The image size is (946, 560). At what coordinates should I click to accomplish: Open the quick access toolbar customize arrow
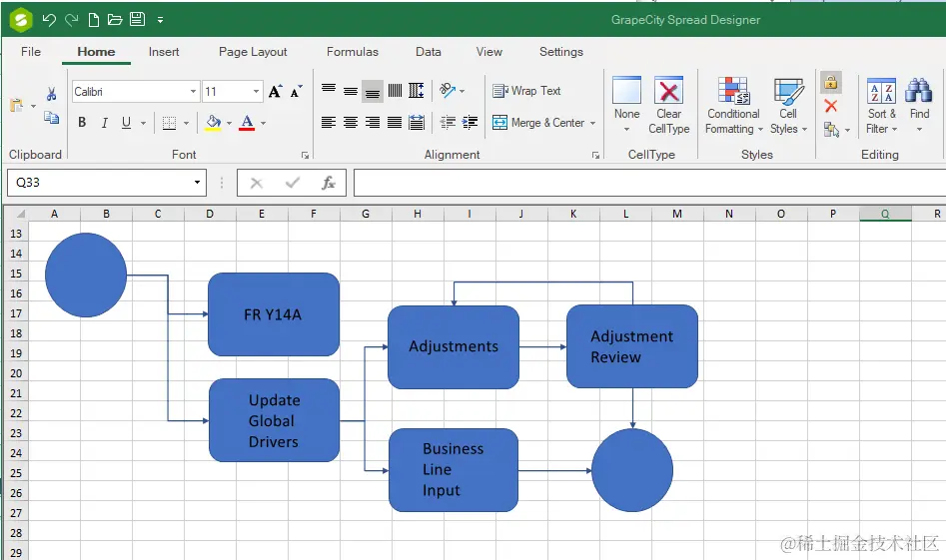[161, 20]
